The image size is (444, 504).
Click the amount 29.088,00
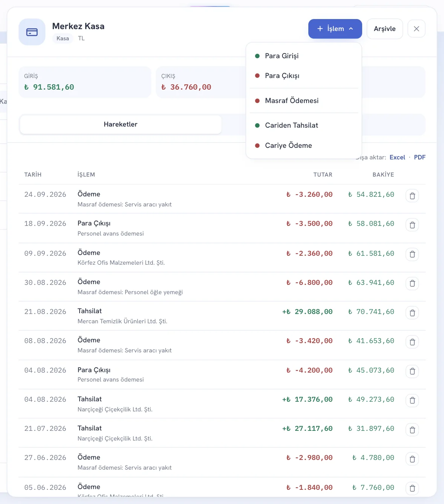307,312
